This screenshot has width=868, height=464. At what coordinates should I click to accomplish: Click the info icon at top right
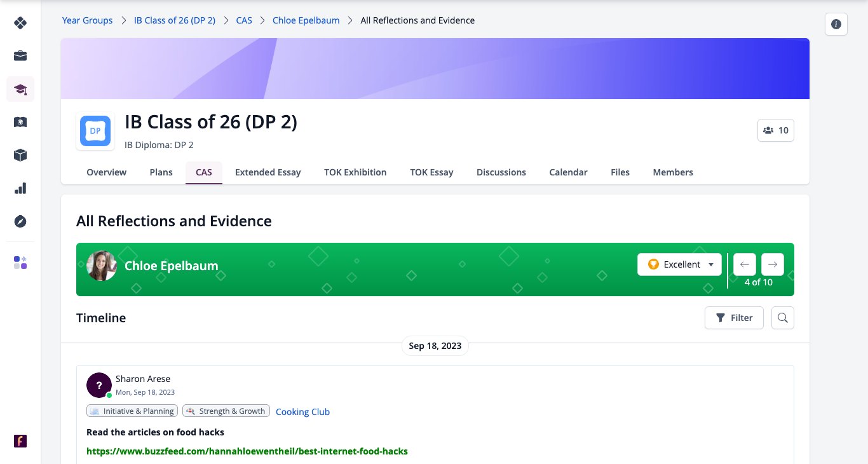click(836, 24)
